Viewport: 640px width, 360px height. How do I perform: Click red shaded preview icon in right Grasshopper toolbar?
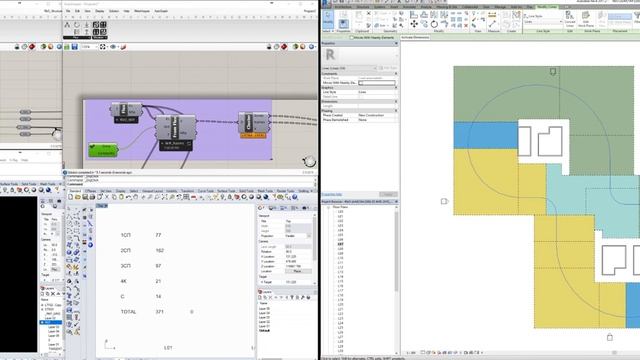pos(284,47)
